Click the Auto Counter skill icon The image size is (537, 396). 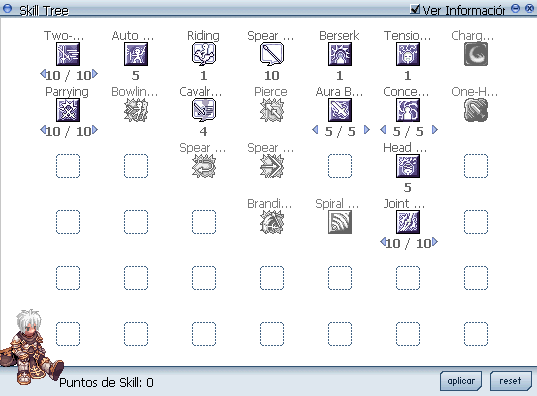pos(136,54)
